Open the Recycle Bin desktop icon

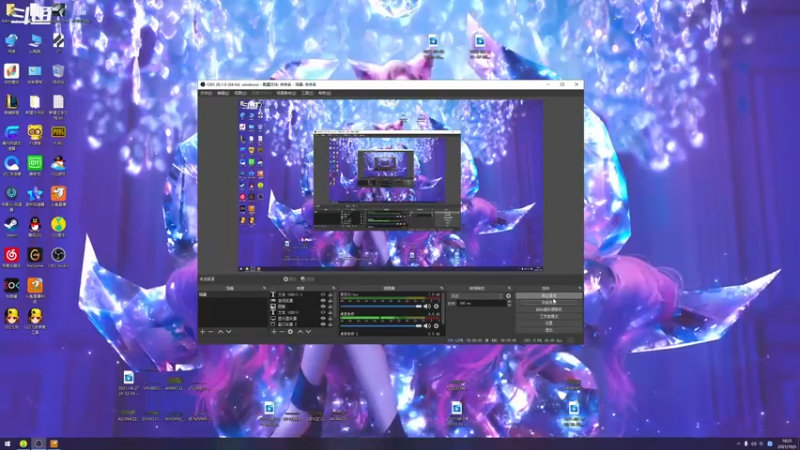click(58, 74)
